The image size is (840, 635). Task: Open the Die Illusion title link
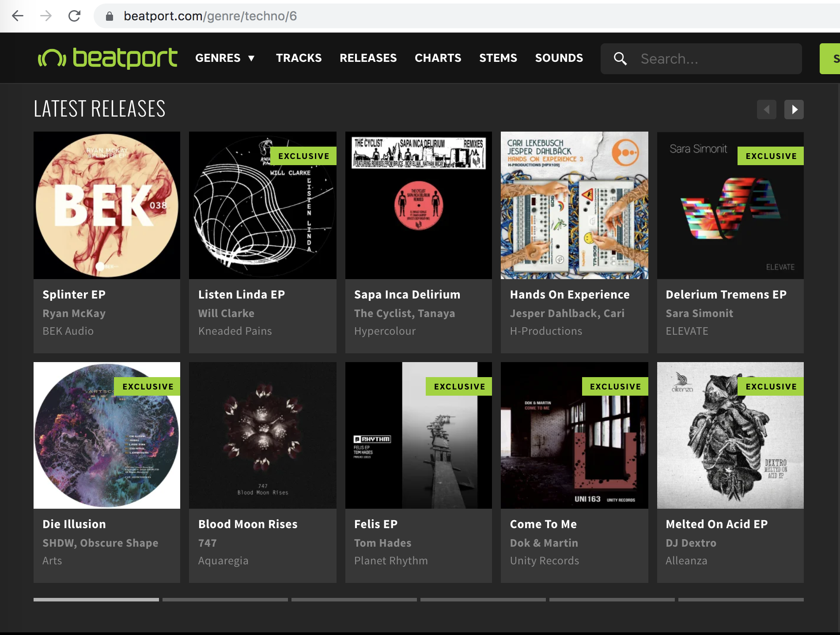point(74,524)
